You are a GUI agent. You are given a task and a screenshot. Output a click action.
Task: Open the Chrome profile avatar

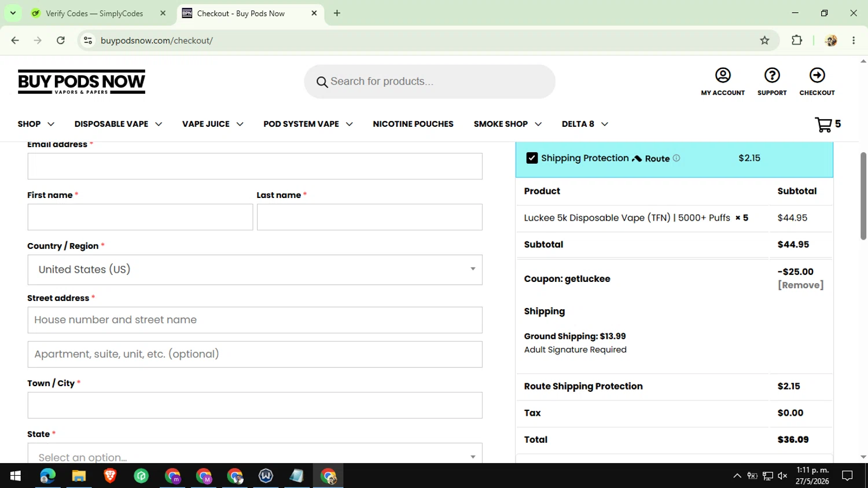(831, 41)
